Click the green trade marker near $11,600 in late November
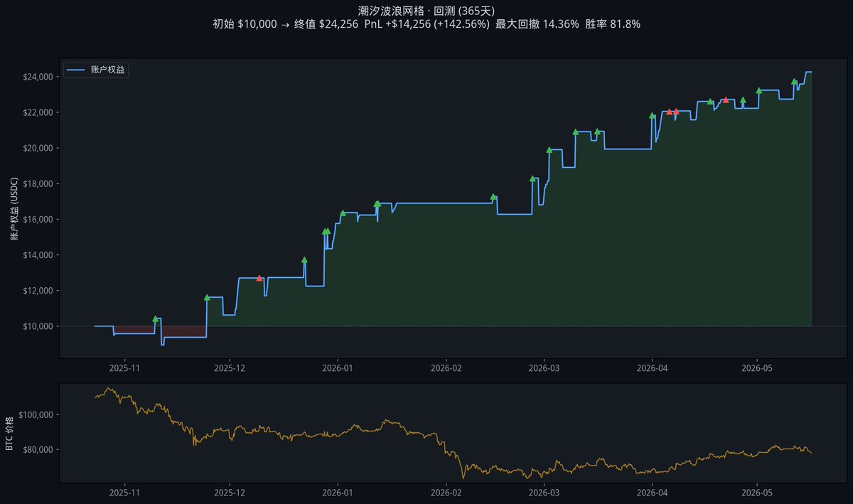Image resolution: width=853 pixels, height=504 pixels. (207, 298)
